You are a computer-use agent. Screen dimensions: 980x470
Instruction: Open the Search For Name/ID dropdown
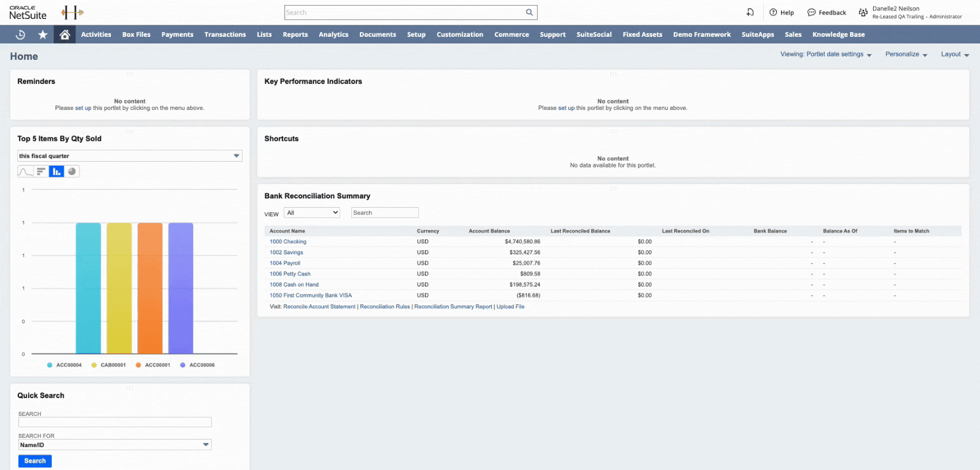[115, 445]
